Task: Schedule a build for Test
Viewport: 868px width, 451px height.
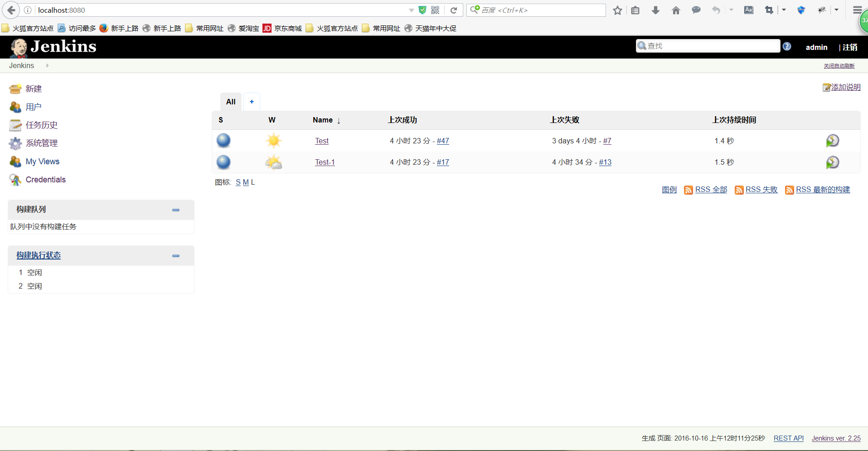Action: (x=833, y=141)
